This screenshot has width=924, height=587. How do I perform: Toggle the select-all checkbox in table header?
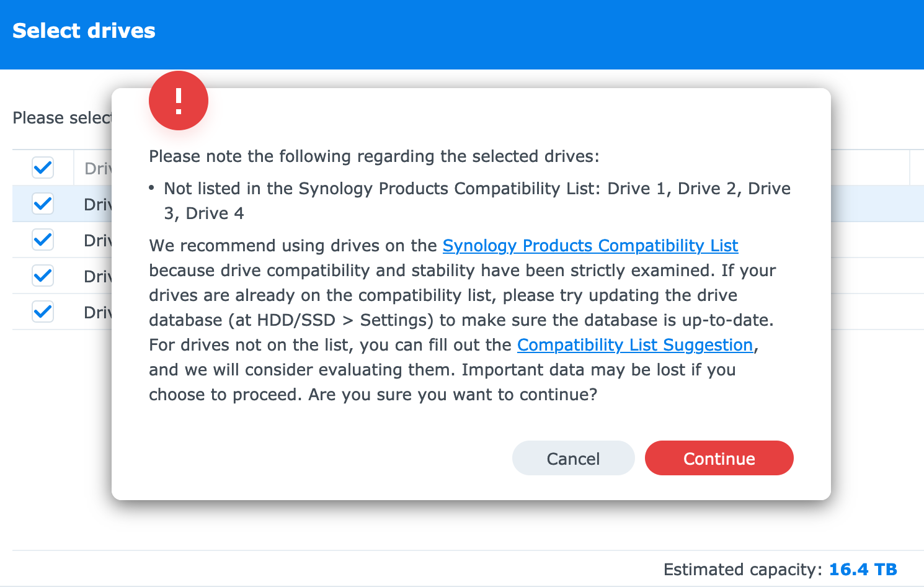(x=43, y=168)
